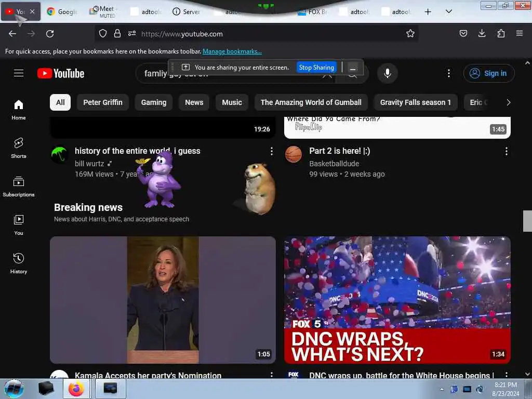Switch to the FOX browser tab

[312, 11]
